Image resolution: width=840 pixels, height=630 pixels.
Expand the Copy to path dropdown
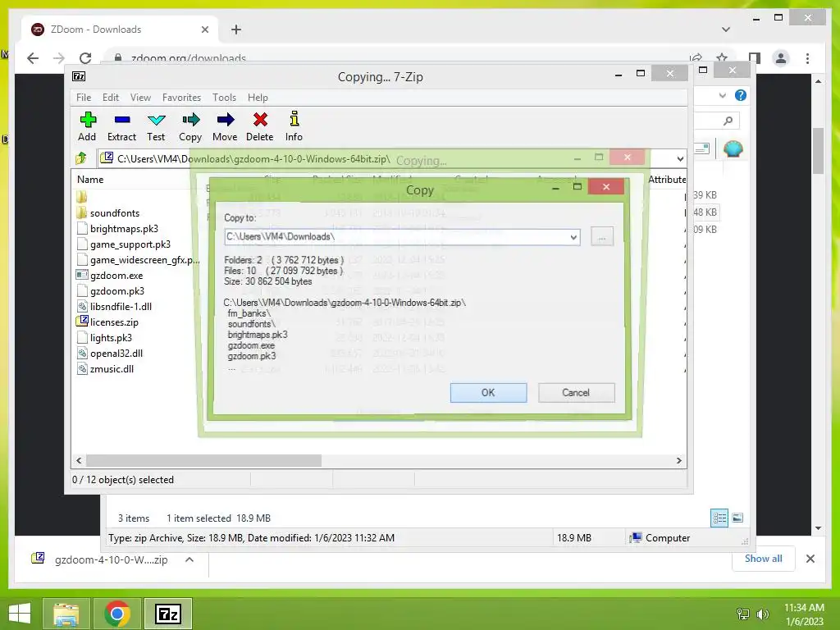(573, 237)
